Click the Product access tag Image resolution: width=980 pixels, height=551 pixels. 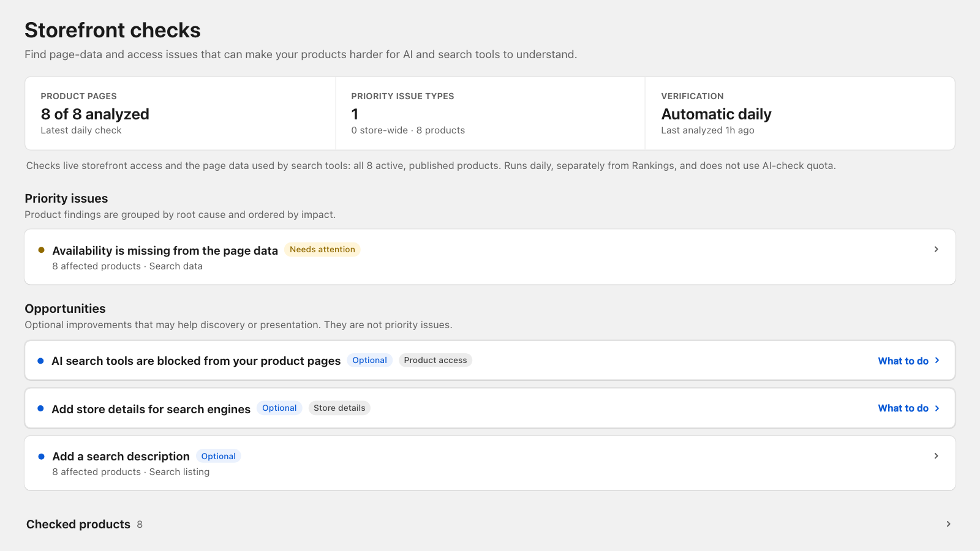pyautogui.click(x=435, y=360)
